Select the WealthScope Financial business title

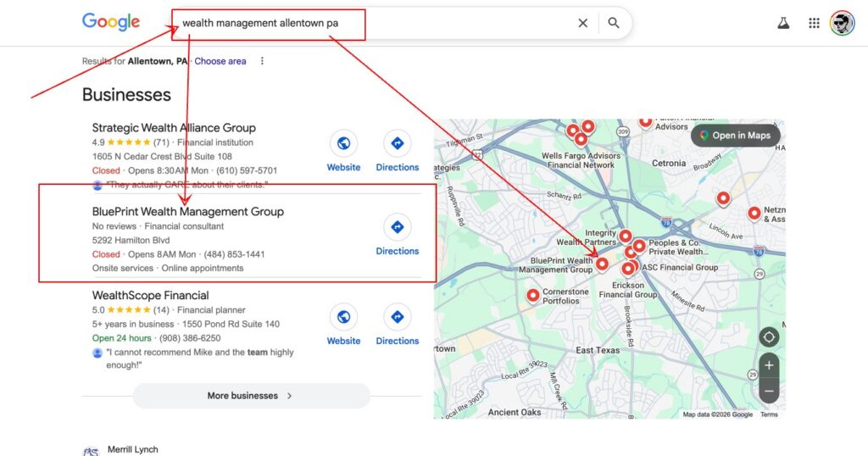click(x=150, y=296)
